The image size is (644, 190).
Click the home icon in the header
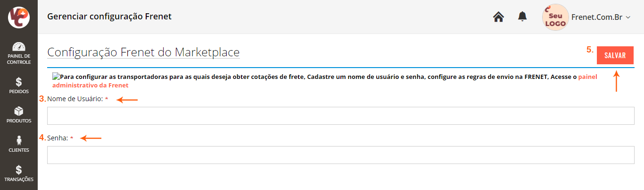pyautogui.click(x=498, y=17)
